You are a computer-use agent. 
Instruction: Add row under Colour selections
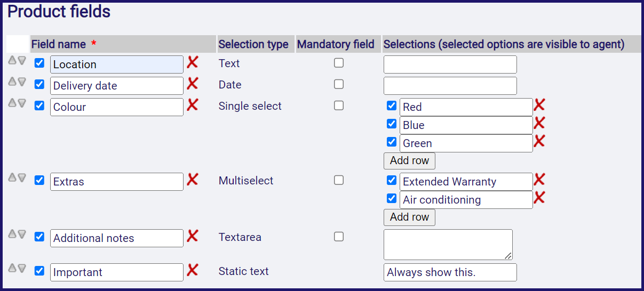tap(409, 160)
